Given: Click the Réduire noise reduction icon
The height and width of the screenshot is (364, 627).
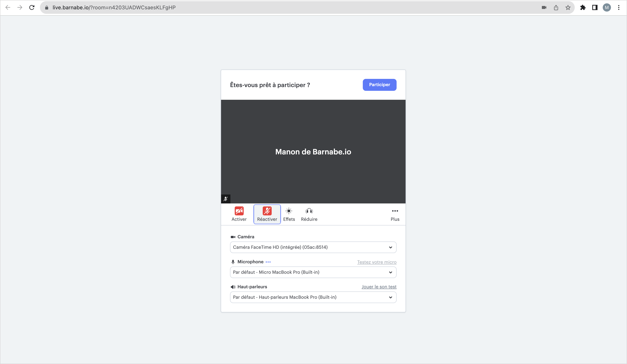Looking at the screenshot, I should tap(309, 214).
